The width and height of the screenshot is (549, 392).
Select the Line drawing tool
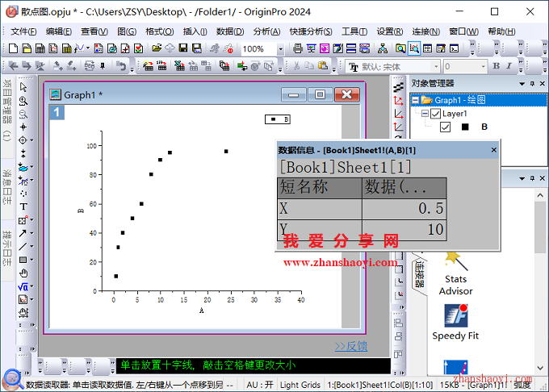pos(23,247)
